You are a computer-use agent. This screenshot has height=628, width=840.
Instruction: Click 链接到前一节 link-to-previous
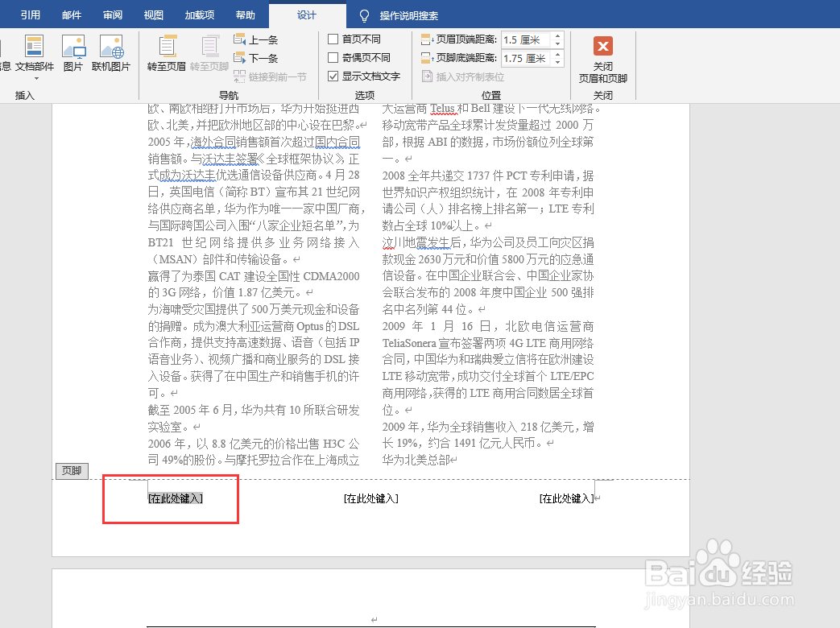[x=270, y=76]
